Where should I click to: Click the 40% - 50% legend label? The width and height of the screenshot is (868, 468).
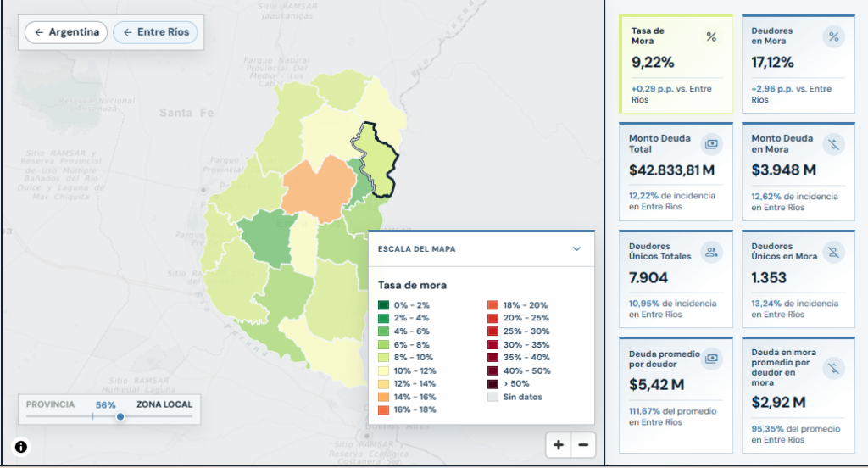click(527, 371)
